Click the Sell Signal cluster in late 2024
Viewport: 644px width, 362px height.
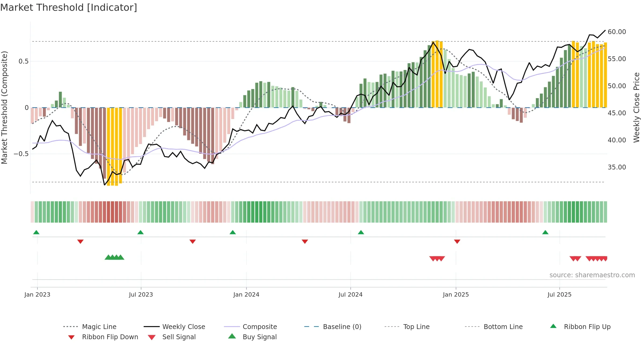(437, 259)
